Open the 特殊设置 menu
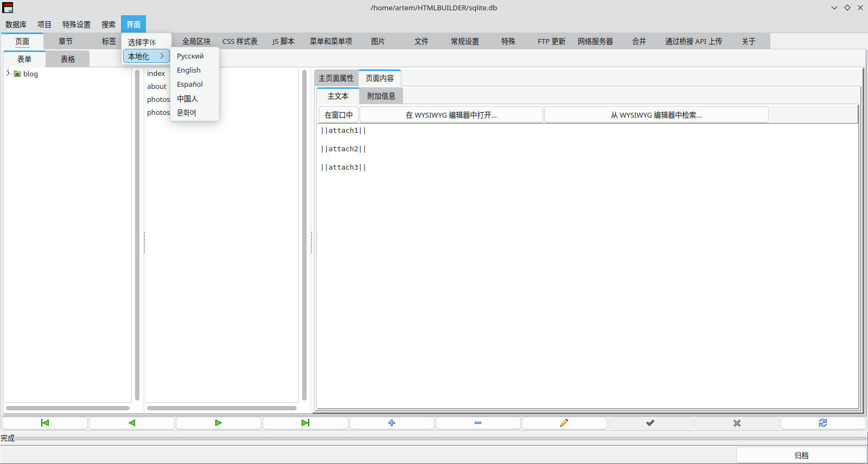This screenshot has height=464, width=868. [76, 24]
